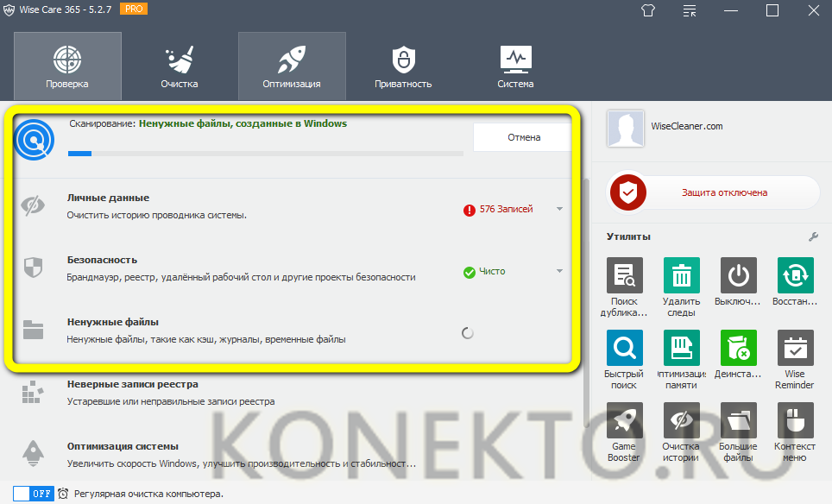Expand the Безопасность results arrow

coord(559,271)
